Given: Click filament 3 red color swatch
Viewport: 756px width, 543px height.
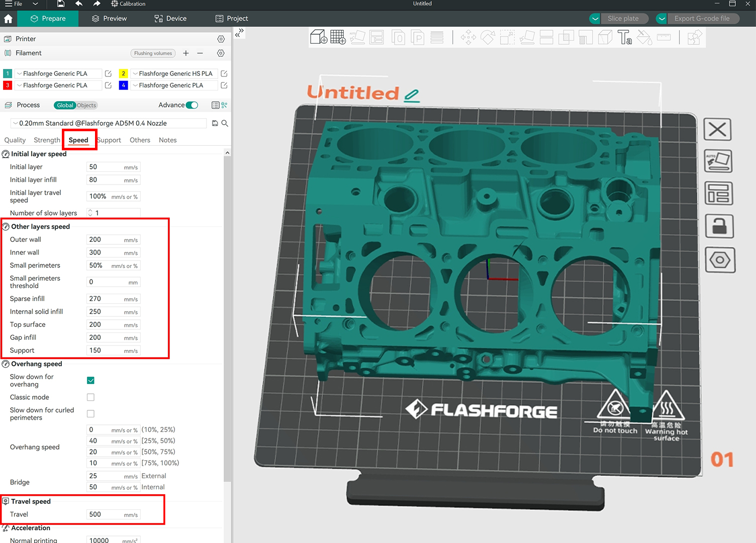Looking at the screenshot, I should [8, 85].
